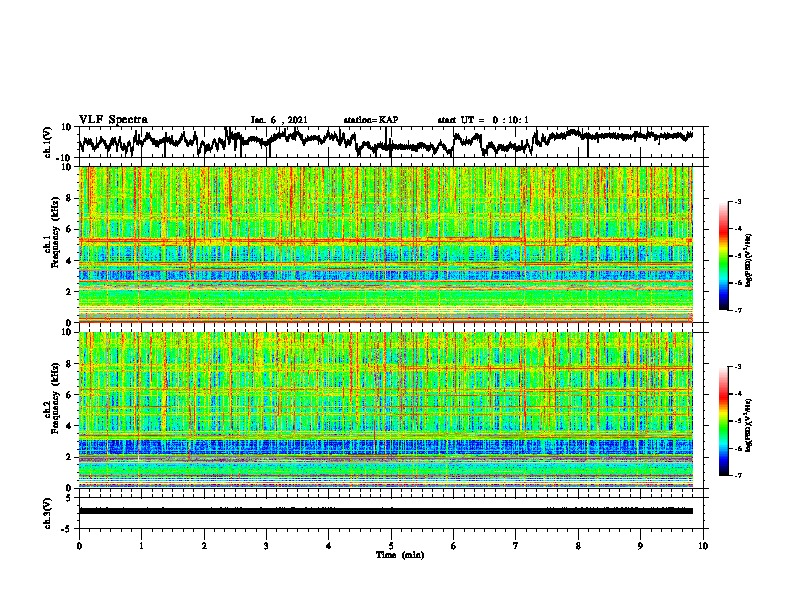The image size is (792, 612).
Task: Click the "Time (min)" axis title
Action: 400,555
